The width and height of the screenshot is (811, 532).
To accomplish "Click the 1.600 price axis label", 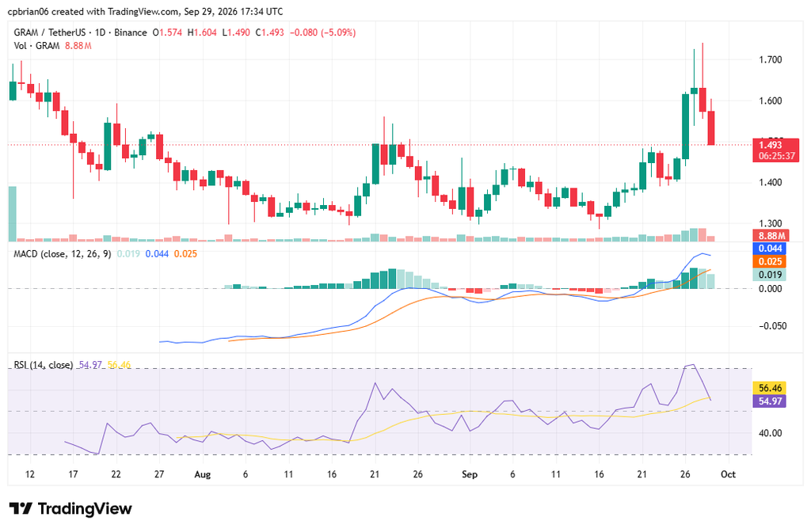I will pyautogui.click(x=770, y=101).
